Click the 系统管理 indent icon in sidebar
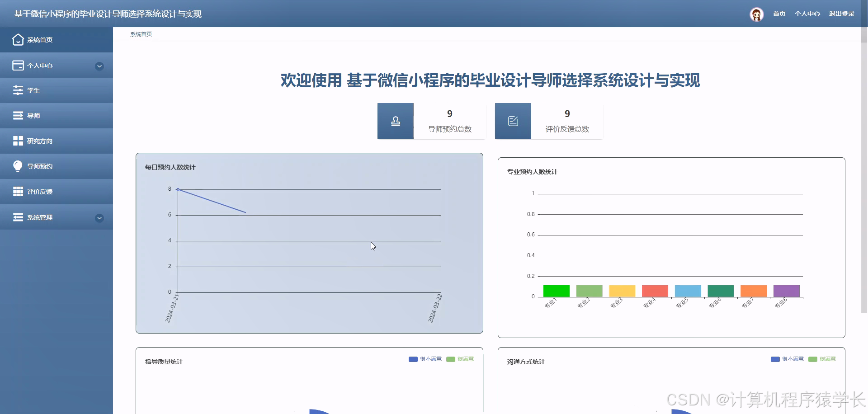Viewport: 868px width, 414px height. (18, 217)
